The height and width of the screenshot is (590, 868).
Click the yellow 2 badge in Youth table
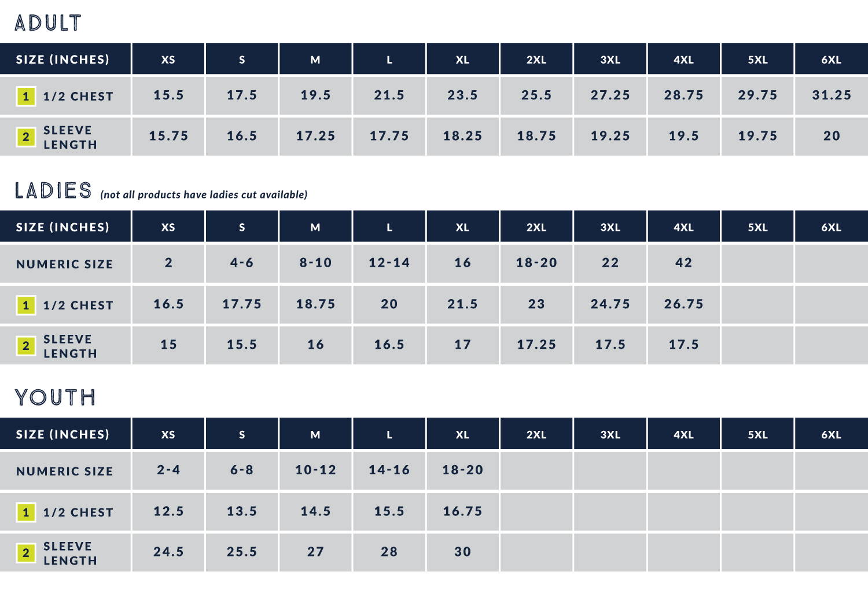(25, 553)
